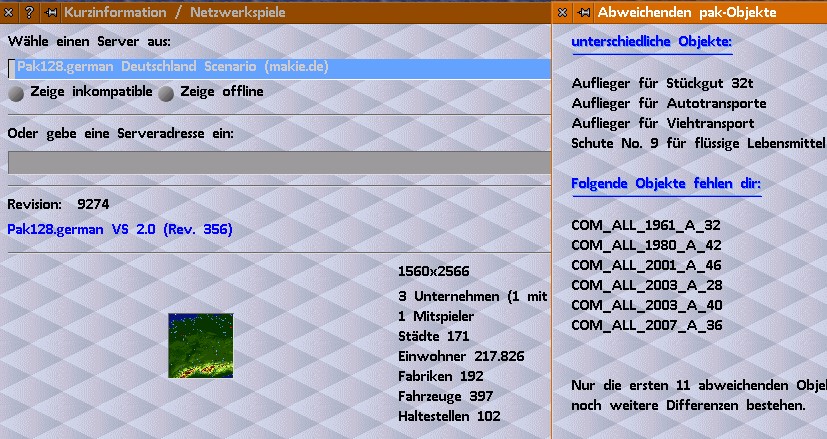
Task: Select the COM_ALL_2007_A_36 missing object
Action: tap(645, 325)
